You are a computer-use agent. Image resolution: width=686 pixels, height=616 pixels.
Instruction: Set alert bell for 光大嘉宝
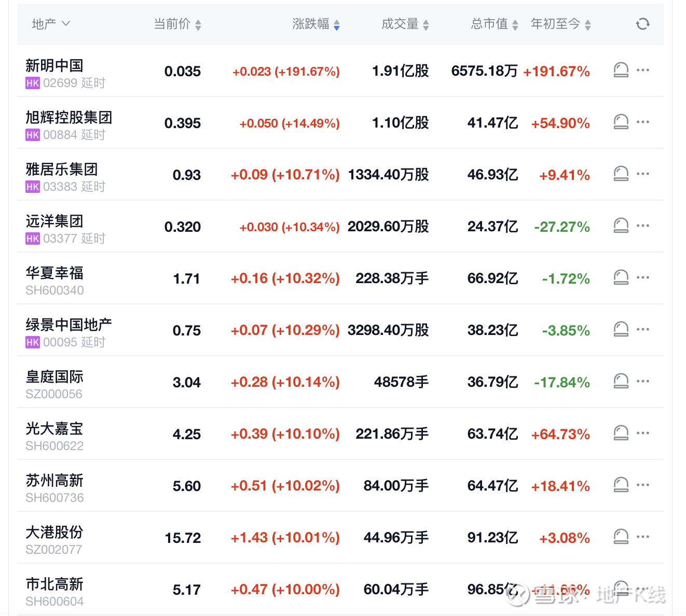click(x=621, y=433)
